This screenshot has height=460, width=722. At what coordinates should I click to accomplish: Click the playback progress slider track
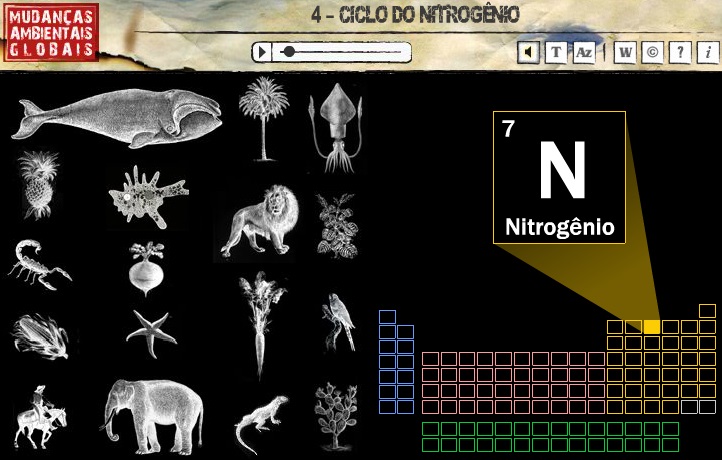pyautogui.click(x=345, y=51)
